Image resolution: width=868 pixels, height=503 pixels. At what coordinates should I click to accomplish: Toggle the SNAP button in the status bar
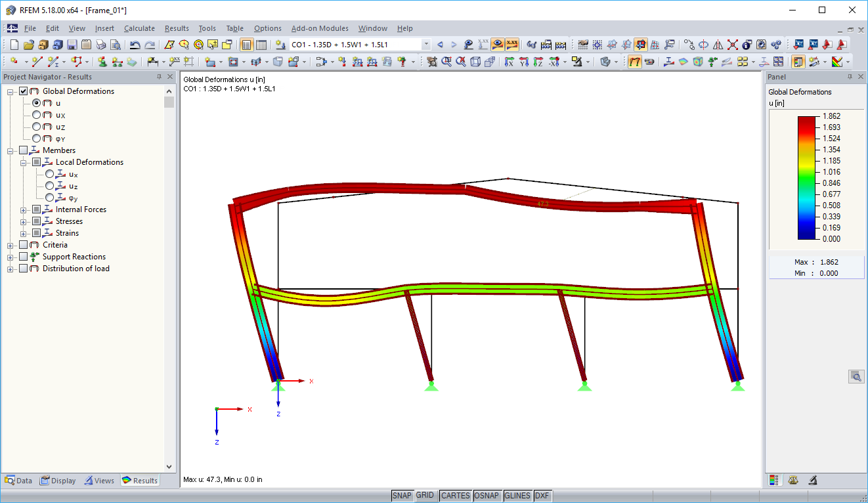tap(402, 496)
